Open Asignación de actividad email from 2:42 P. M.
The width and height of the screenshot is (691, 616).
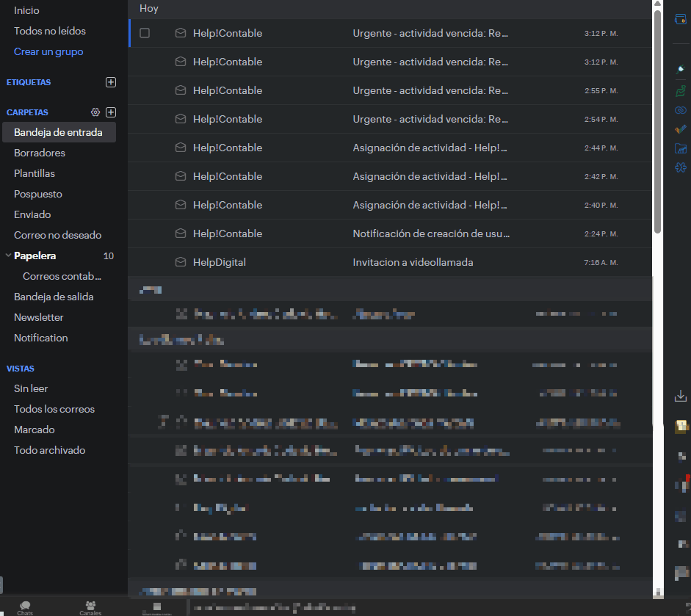(x=390, y=176)
